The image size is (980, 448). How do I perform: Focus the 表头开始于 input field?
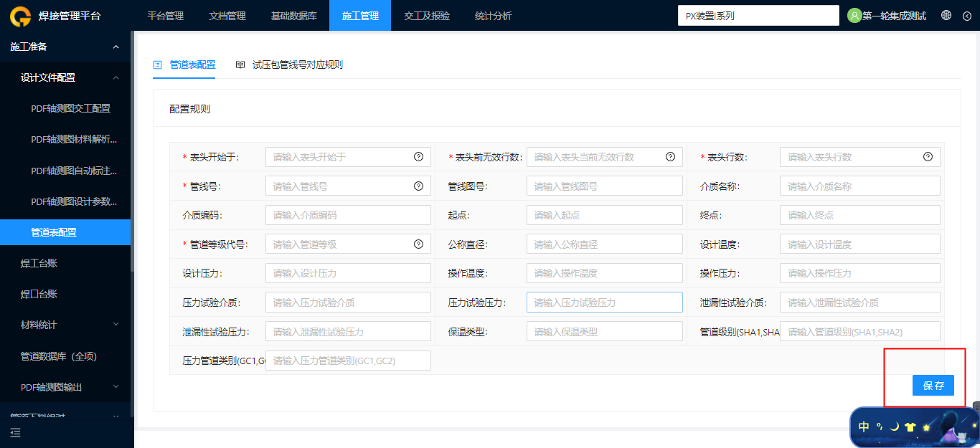(x=348, y=157)
